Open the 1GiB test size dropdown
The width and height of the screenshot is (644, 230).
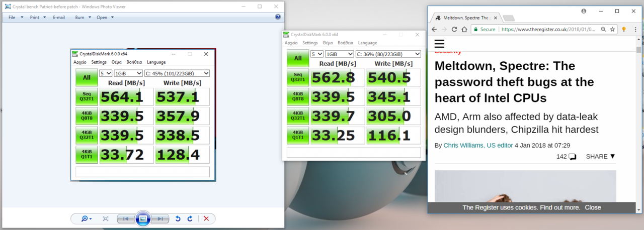tap(339, 54)
